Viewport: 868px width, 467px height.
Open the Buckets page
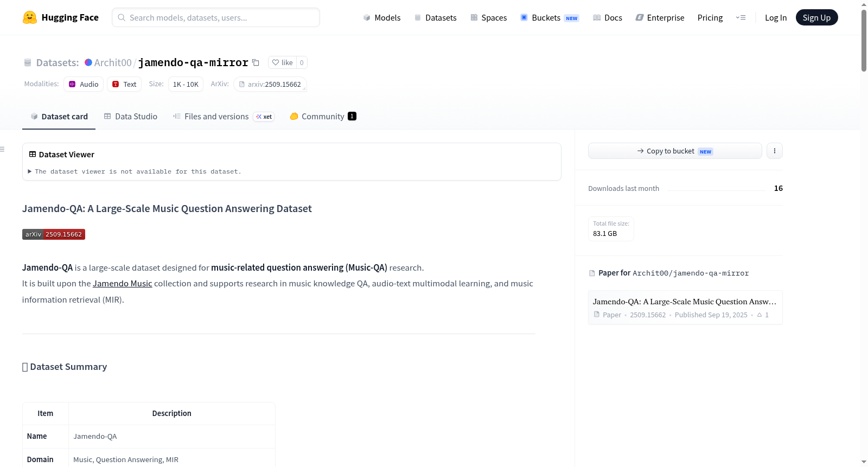(x=550, y=17)
